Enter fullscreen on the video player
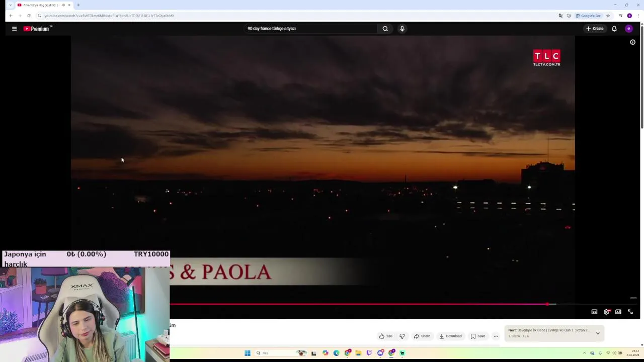644x362 pixels. (x=630, y=312)
